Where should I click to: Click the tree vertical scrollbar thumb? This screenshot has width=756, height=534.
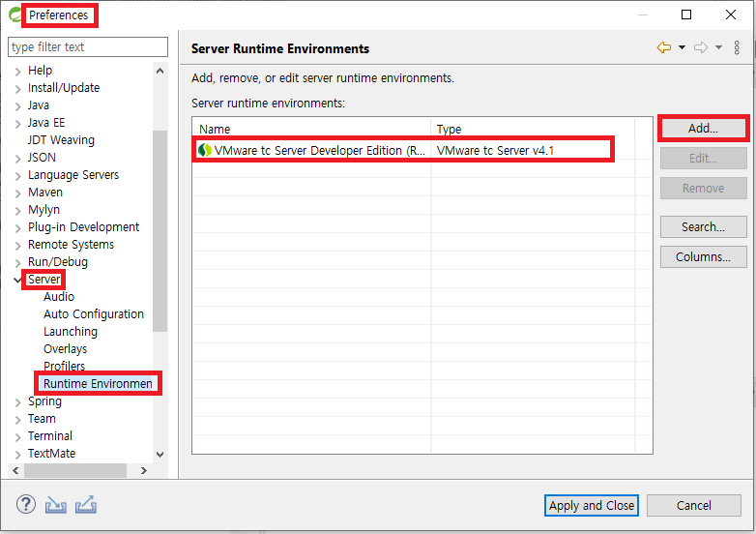pos(160,230)
